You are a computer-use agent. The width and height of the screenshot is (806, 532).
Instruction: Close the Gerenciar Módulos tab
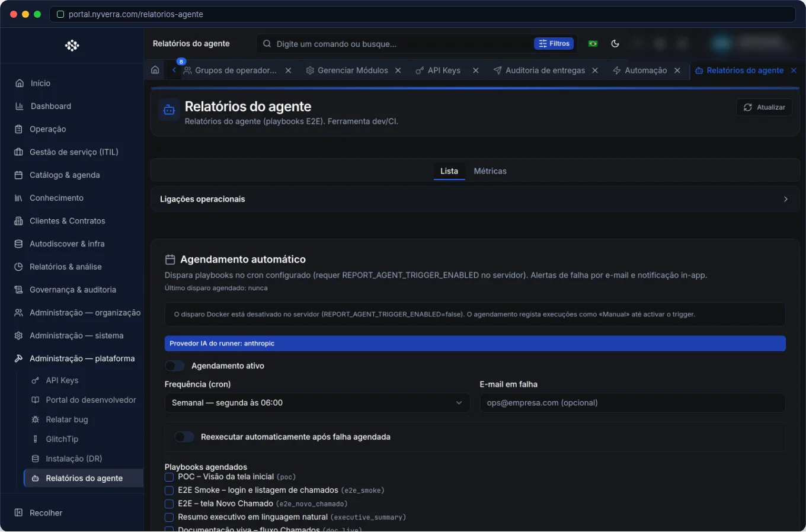(398, 70)
